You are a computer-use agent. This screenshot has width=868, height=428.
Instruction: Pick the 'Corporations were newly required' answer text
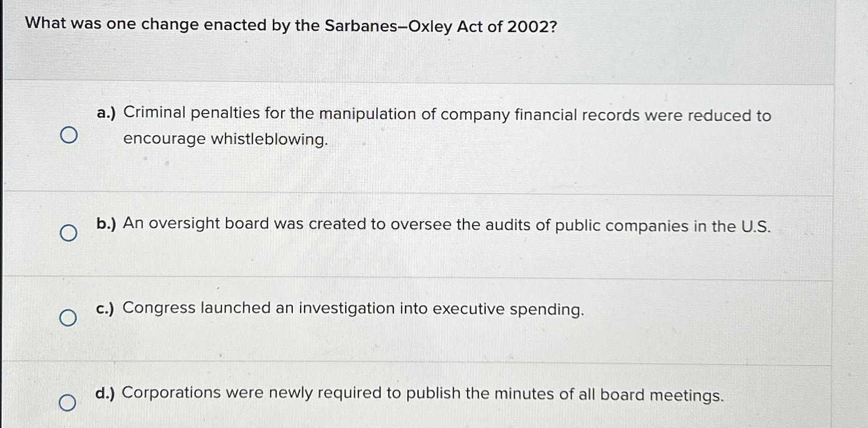point(423,394)
